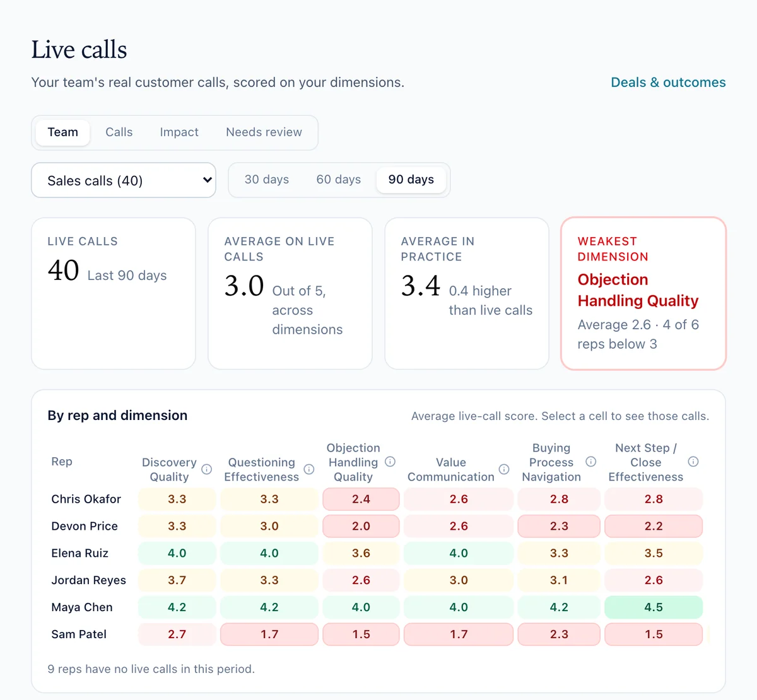Click the Live Calls 40 card
The height and width of the screenshot is (700, 757).
click(114, 293)
